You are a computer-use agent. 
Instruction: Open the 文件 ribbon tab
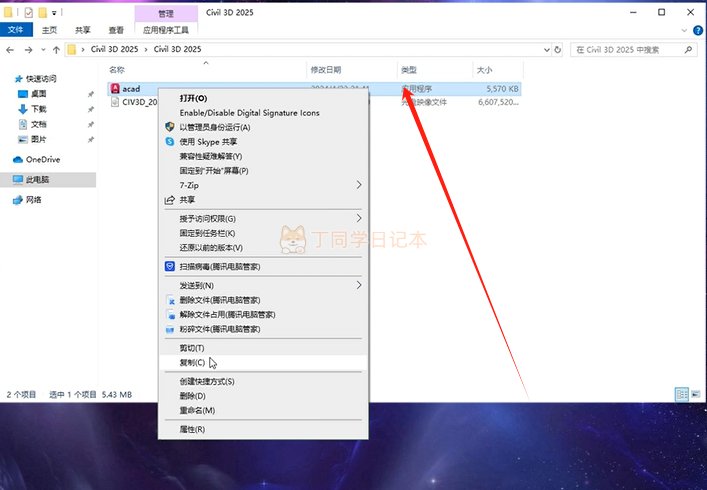point(16,30)
